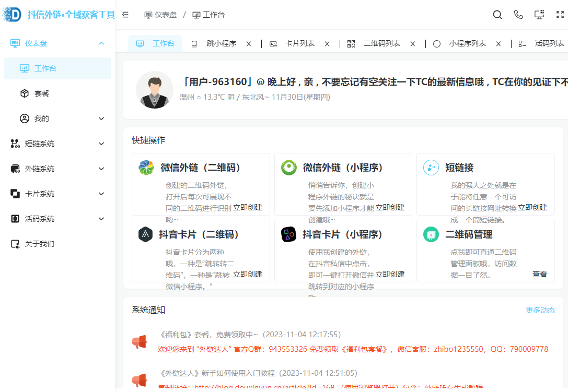Click the 短链系统 branch icon
568x392 pixels.
point(15,144)
